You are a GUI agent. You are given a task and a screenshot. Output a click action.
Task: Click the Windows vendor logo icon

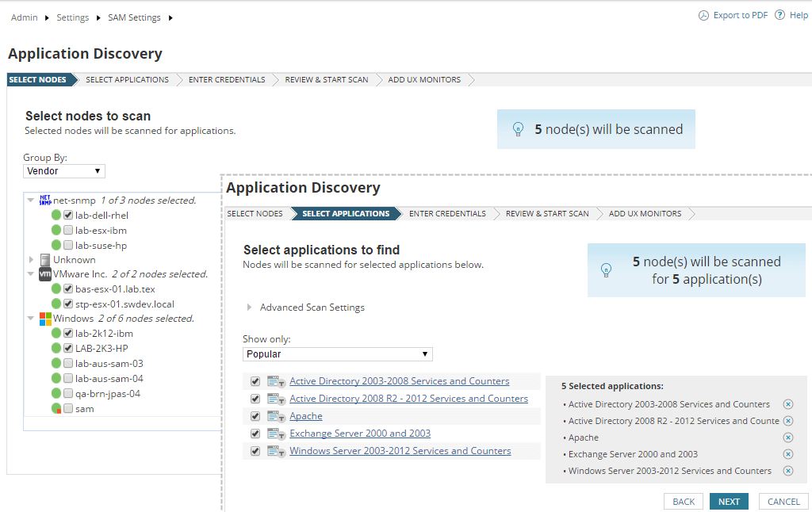coord(45,319)
